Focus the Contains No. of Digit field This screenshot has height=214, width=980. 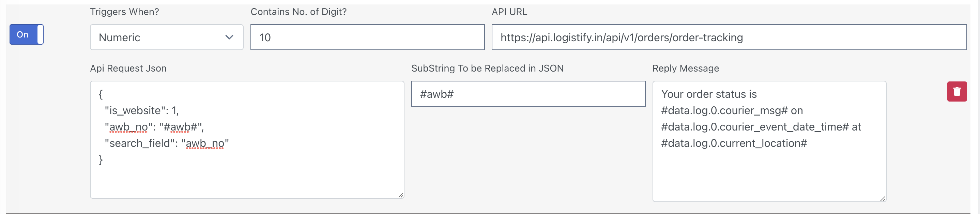coord(367,37)
